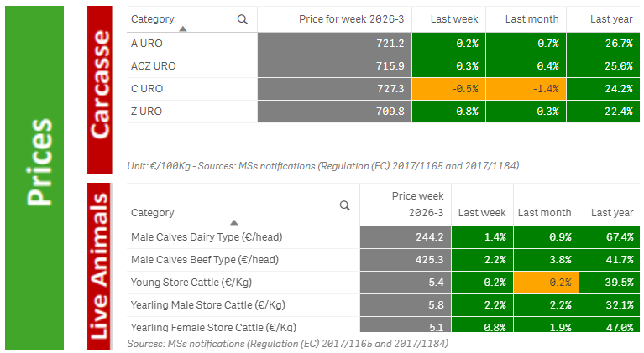644x353 pixels.
Task: Click search icon in Carcasse Category header
Action: point(243,19)
